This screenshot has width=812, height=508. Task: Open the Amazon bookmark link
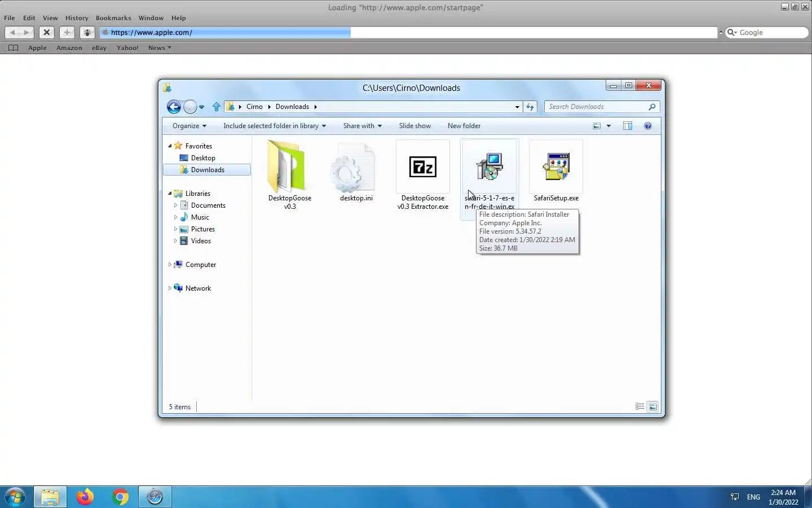(x=69, y=48)
